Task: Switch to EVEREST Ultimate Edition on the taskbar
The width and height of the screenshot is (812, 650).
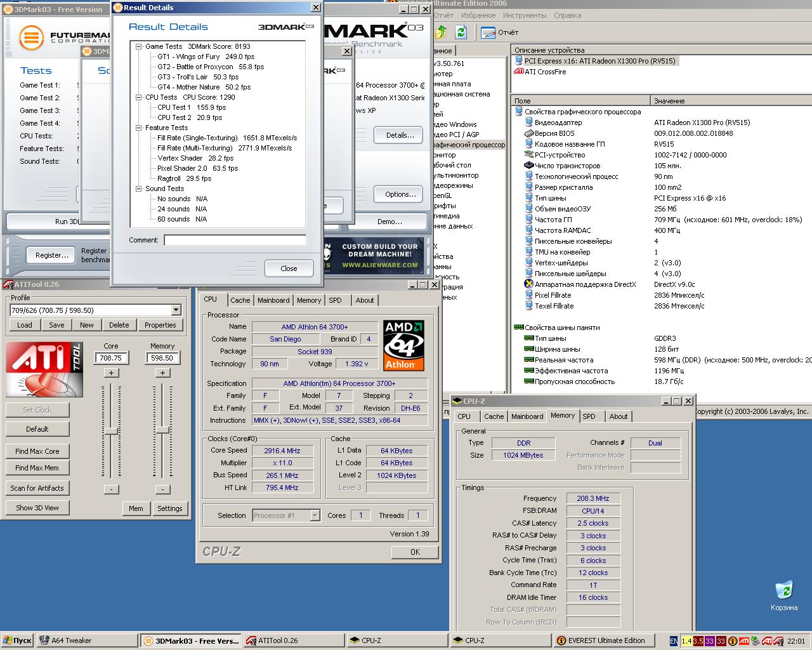Action: pos(605,640)
